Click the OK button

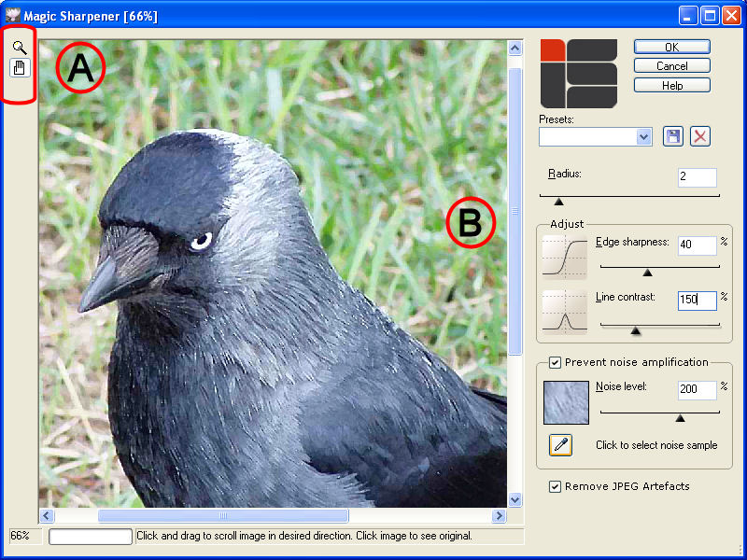pos(671,47)
